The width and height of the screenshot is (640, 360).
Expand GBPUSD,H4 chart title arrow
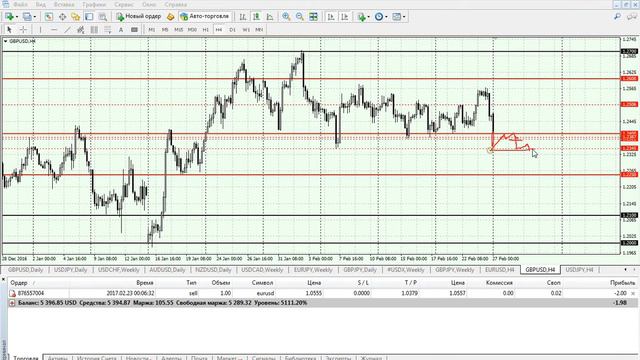(x=5, y=41)
